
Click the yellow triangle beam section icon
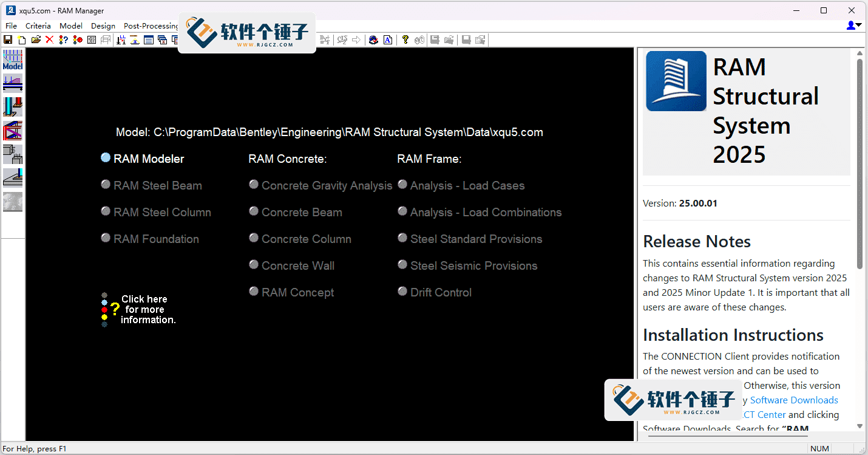[x=135, y=40]
